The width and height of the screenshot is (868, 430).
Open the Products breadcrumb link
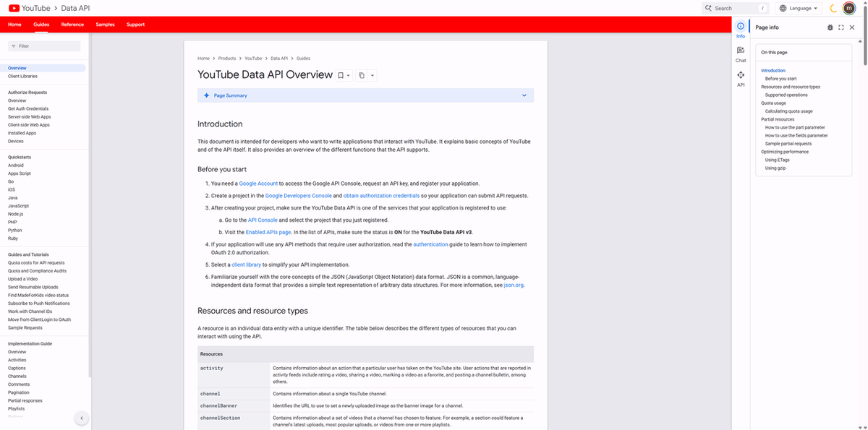(227, 58)
